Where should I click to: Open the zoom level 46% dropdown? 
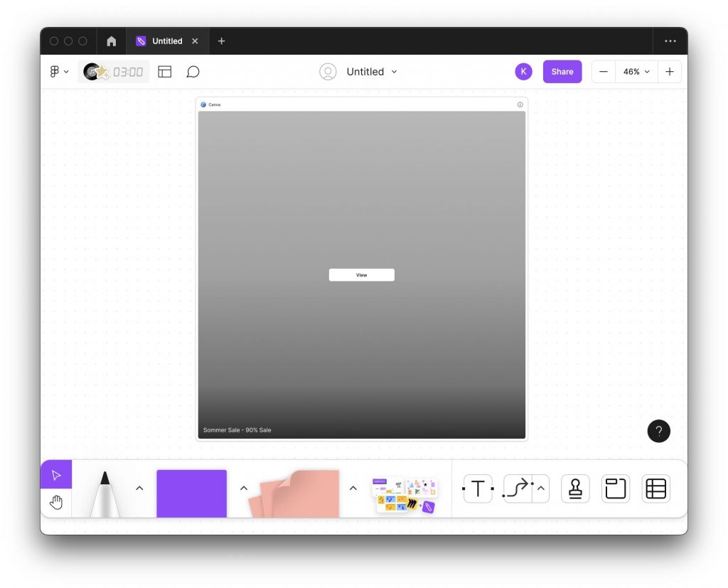click(633, 71)
